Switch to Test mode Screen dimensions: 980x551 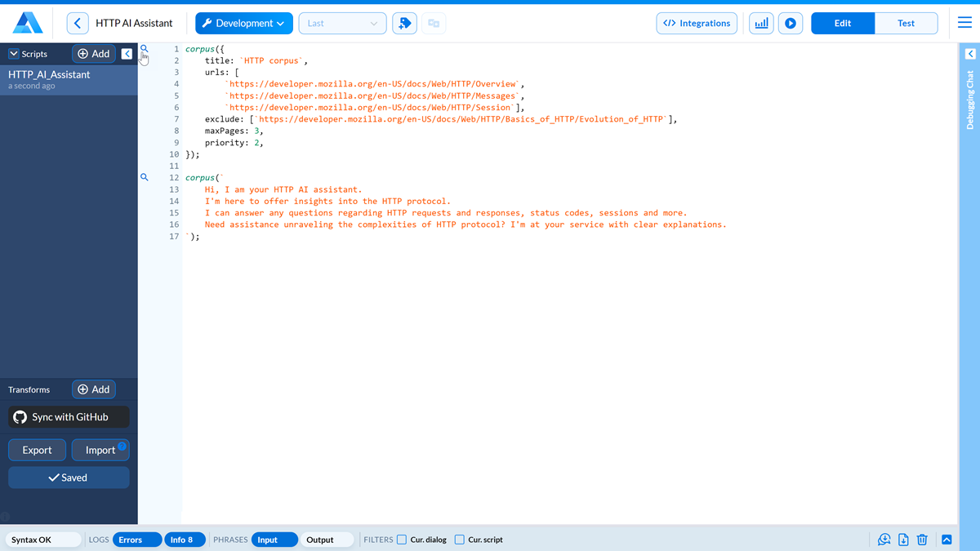point(906,23)
